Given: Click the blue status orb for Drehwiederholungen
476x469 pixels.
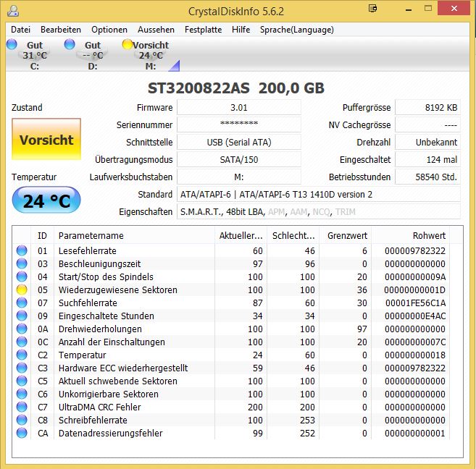Looking at the screenshot, I should point(22,329).
